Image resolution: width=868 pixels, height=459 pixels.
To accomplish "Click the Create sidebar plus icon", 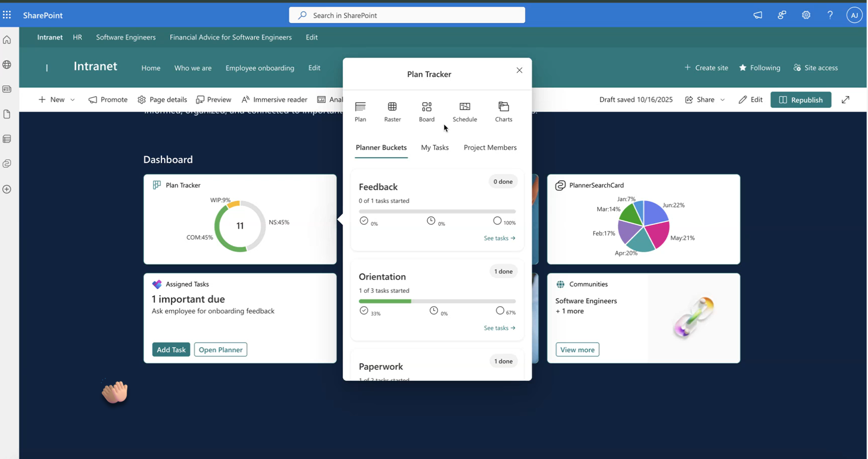I will [x=7, y=189].
